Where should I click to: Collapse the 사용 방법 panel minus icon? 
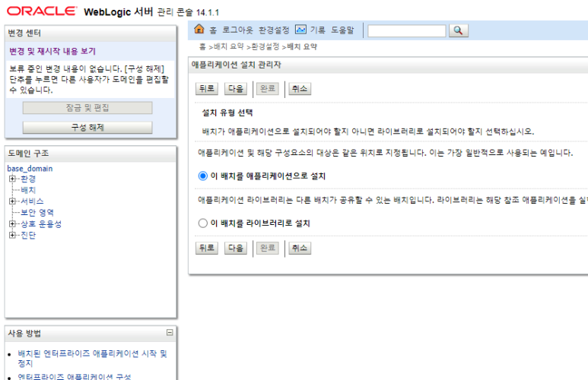coord(170,332)
